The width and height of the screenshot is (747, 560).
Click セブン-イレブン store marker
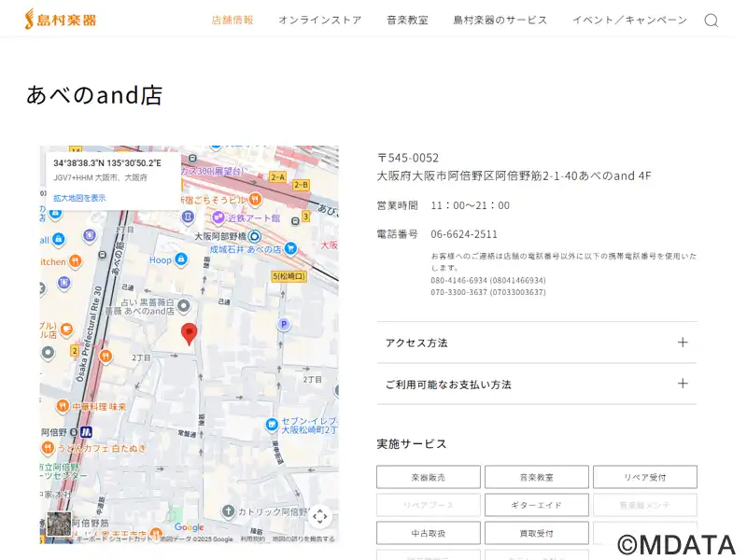tap(272, 425)
